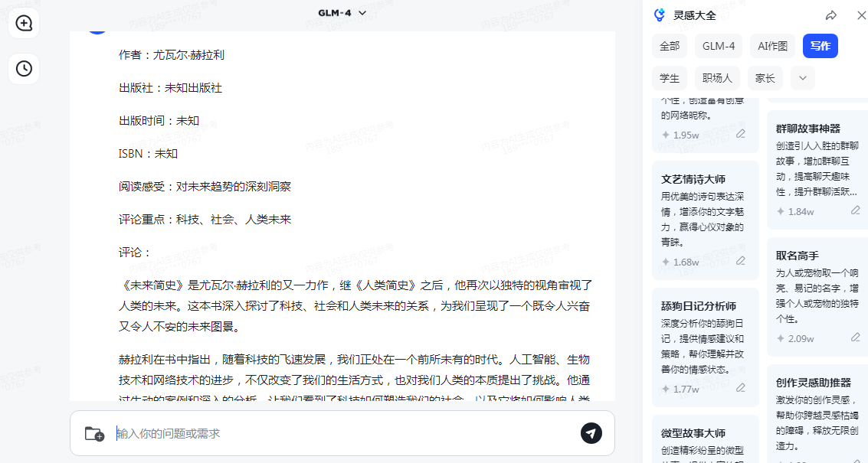Filter by 职场人 tag
Viewport: 868px width, 463px height.
tap(717, 78)
